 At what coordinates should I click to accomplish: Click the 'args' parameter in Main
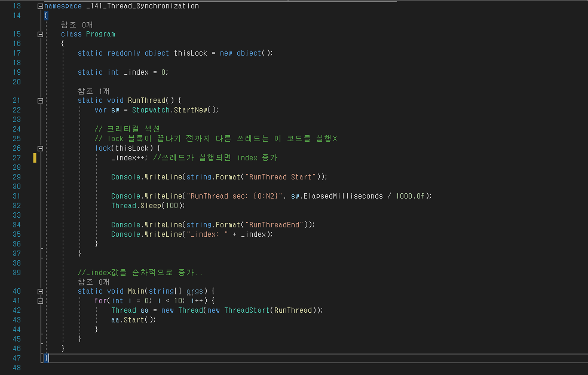[194, 291]
